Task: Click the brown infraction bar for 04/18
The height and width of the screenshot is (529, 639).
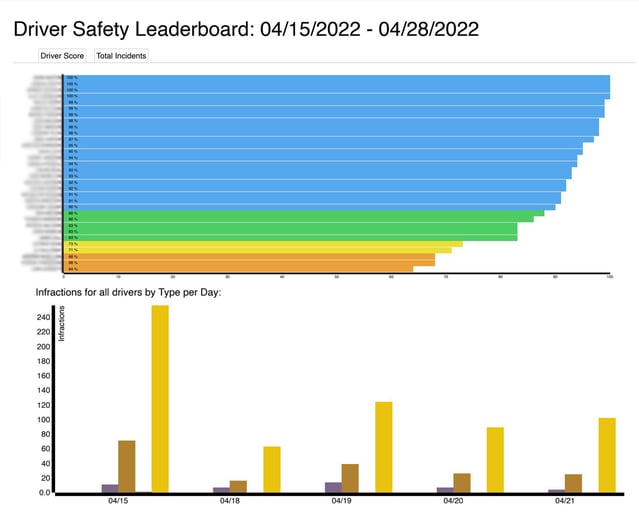Action: pos(239,486)
